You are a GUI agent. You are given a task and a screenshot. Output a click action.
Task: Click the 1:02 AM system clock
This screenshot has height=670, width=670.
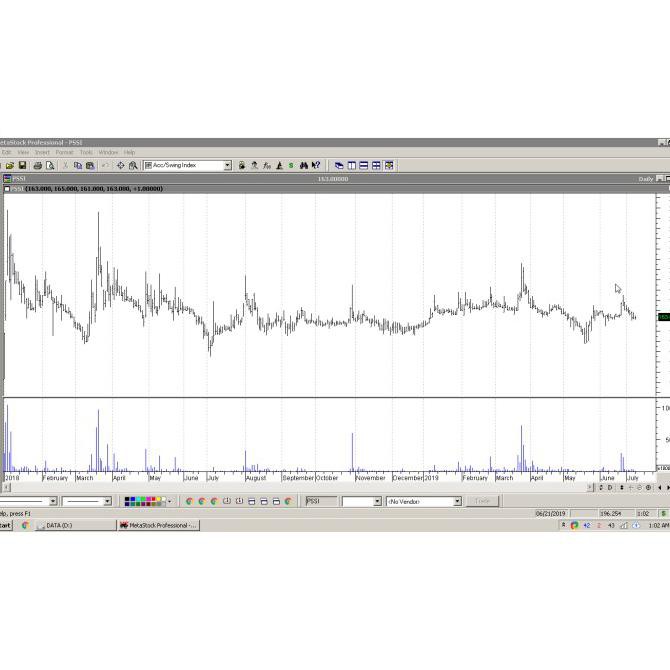coord(658,525)
